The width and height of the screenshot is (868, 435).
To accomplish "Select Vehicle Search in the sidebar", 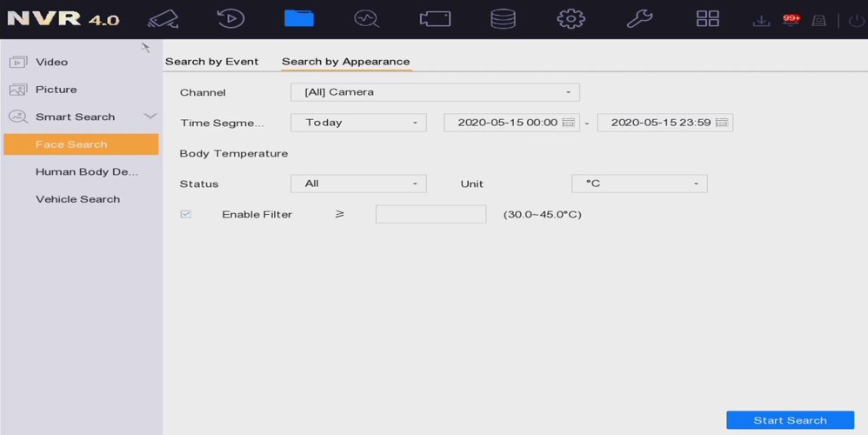I will click(x=77, y=199).
